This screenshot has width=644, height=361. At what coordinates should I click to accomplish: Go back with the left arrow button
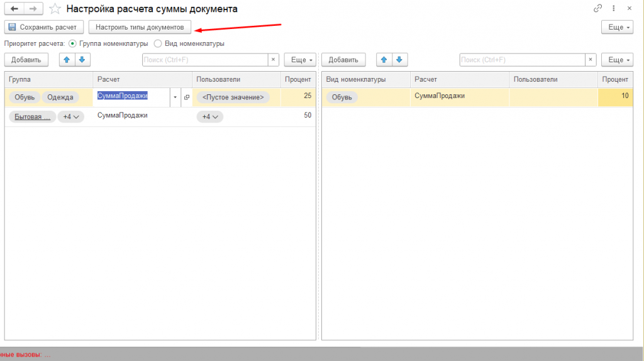[x=14, y=9]
